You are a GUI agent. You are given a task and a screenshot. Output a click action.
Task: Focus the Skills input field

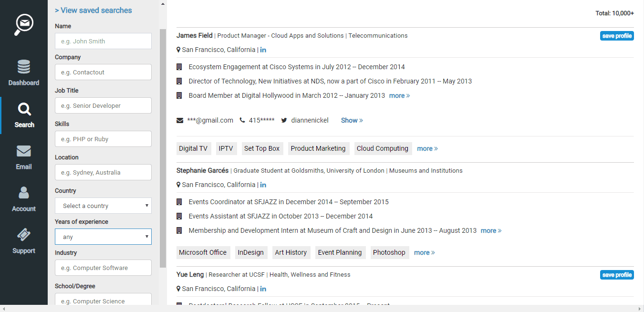click(103, 139)
